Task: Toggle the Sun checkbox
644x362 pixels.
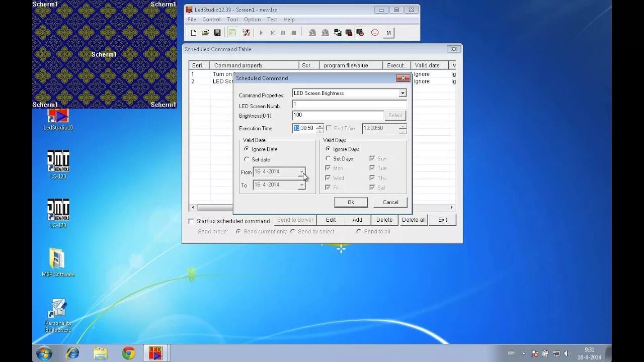Action: click(x=372, y=158)
